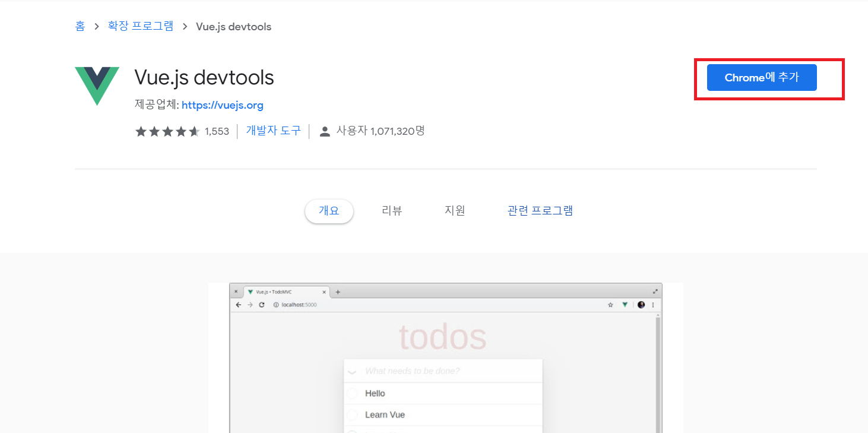Image resolution: width=868 pixels, height=433 pixels.
Task: Open the 개발자 도구 category link
Action: (x=274, y=131)
